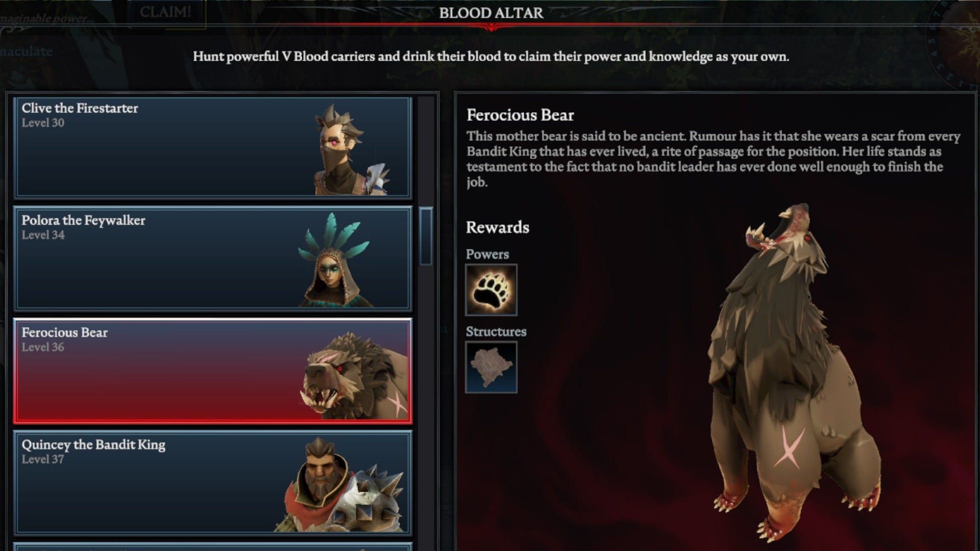Click the boss list scrollbar handle
Screen dimensions: 980x551
[426, 236]
